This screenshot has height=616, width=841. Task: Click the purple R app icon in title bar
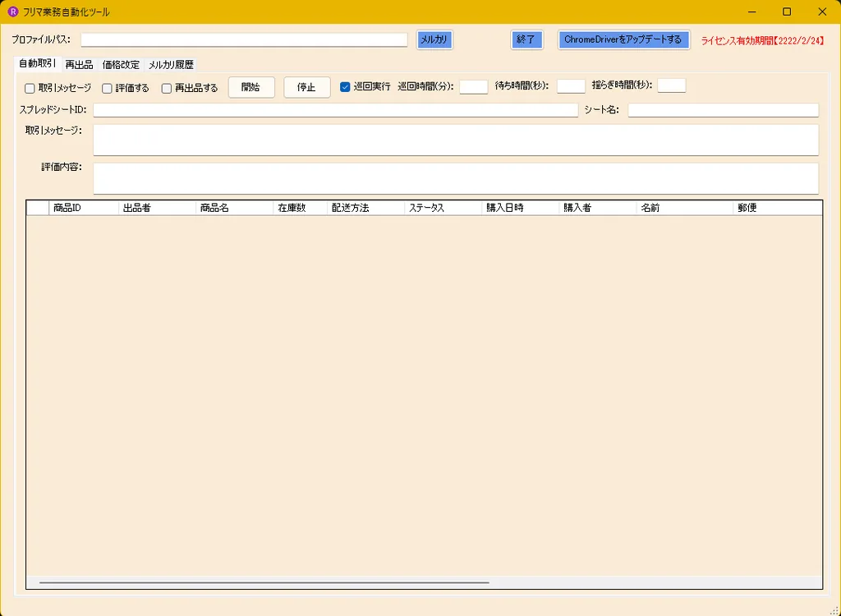click(13, 11)
